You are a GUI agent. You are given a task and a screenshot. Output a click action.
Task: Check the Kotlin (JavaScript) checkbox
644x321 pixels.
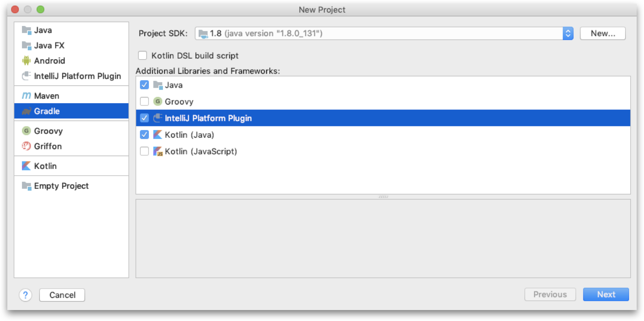[144, 151]
